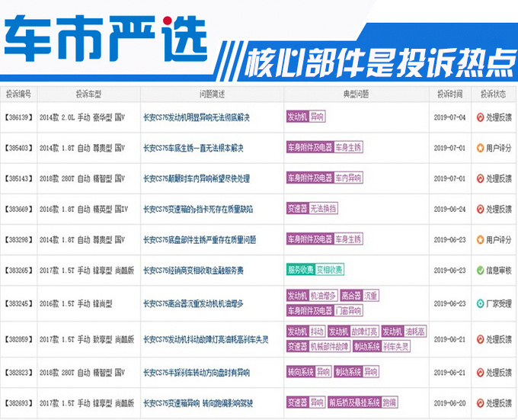Click status icon for complaint 383669
Screen dimensions: 518x420
coord(481,209)
